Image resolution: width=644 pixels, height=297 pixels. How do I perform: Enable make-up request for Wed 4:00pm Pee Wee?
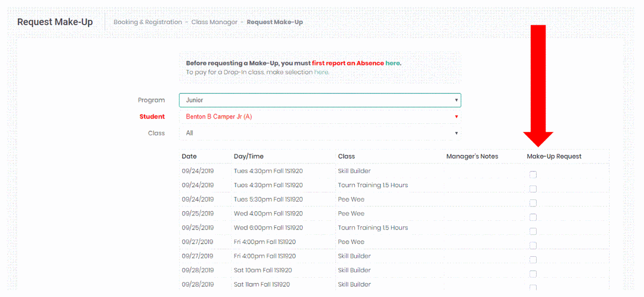click(533, 217)
